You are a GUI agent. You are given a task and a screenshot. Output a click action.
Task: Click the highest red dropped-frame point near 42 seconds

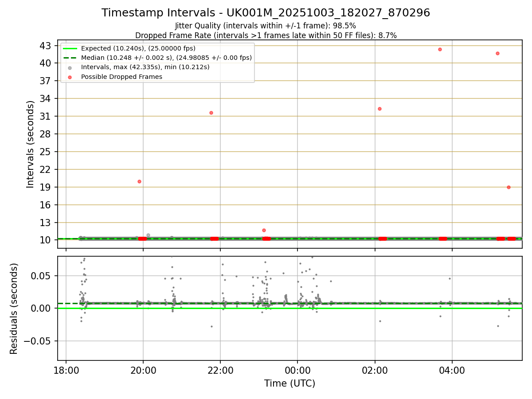point(440,49)
